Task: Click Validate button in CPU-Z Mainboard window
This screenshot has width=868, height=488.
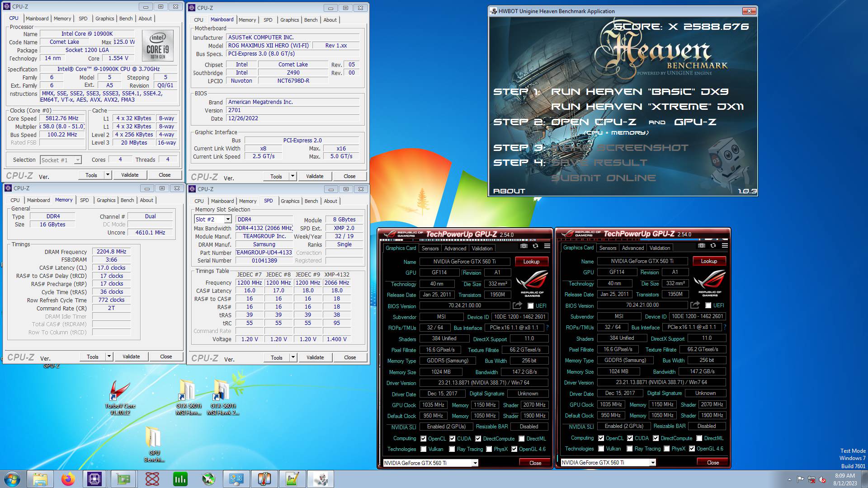Action: (315, 176)
